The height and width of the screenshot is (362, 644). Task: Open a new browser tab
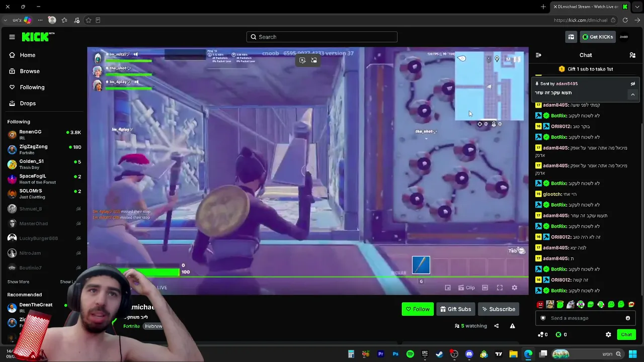(543, 7)
